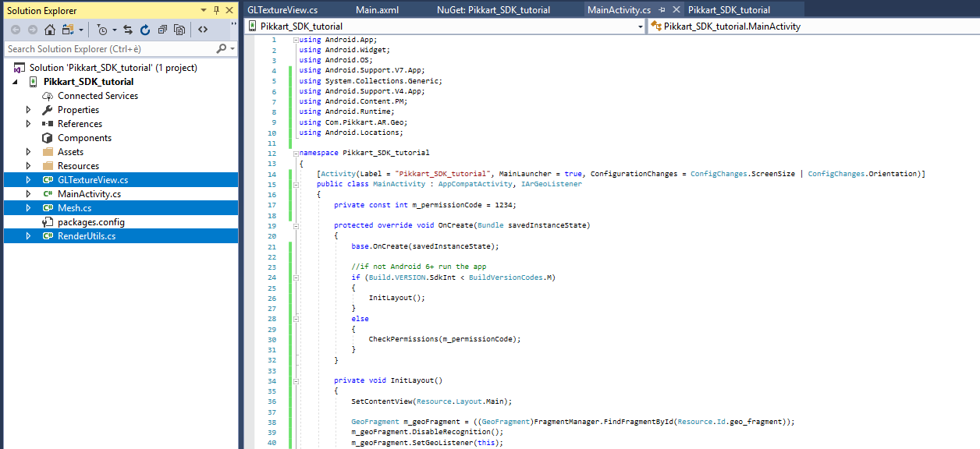Click the C# file icon next to RenderUtils.cs
Screen dimensions: 980x449
[x=48, y=236]
